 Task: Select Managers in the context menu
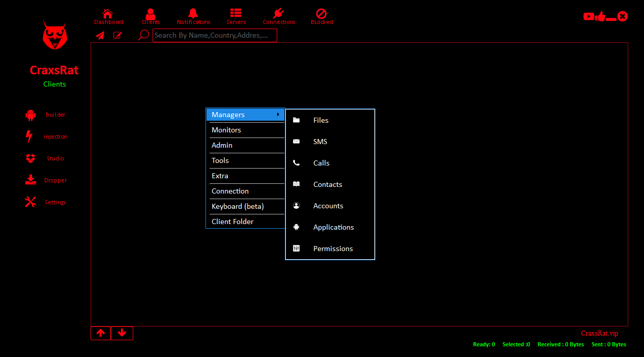(245, 115)
